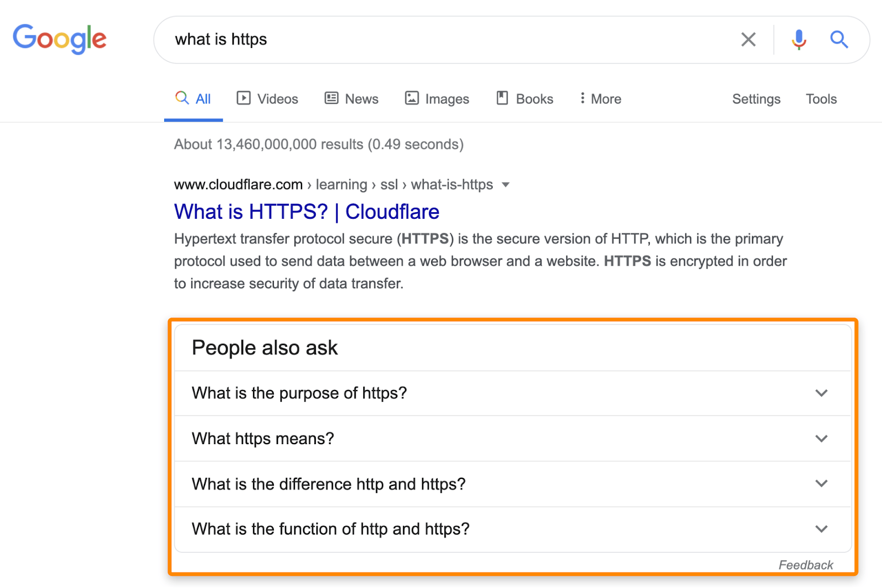Open "What is HTTPS? | Cloudflare" result

[x=306, y=212]
